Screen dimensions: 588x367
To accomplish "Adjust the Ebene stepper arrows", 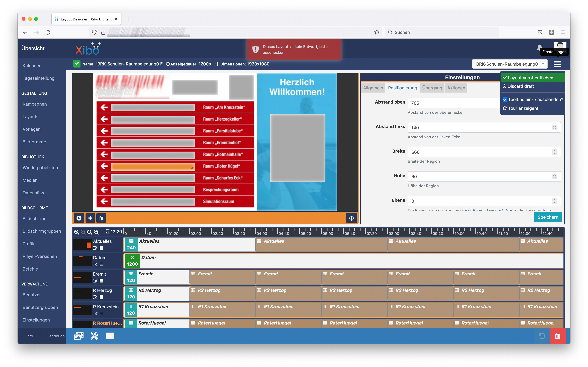I will (554, 201).
